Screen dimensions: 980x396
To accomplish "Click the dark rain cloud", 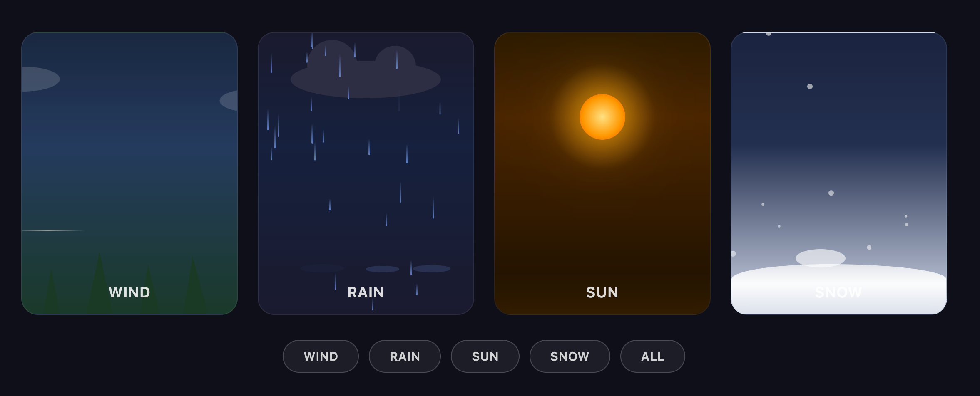I will pos(366,77).
